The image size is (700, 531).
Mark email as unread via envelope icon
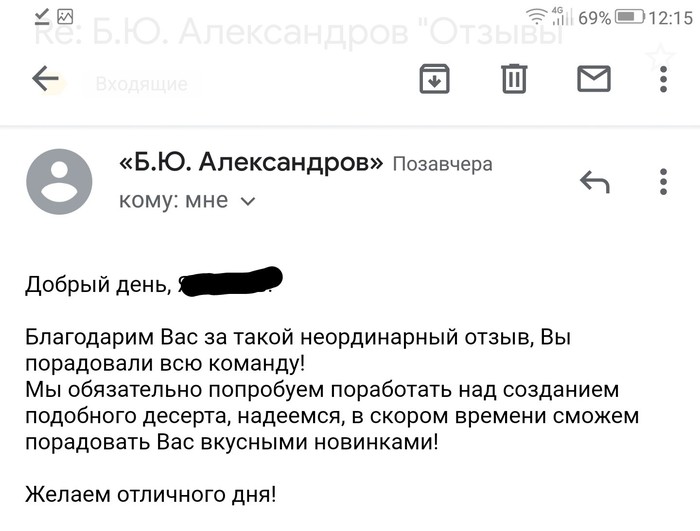594,78
